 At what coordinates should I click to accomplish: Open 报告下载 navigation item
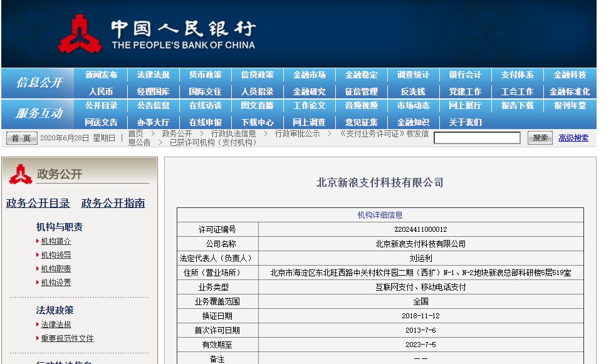(517, 106)
